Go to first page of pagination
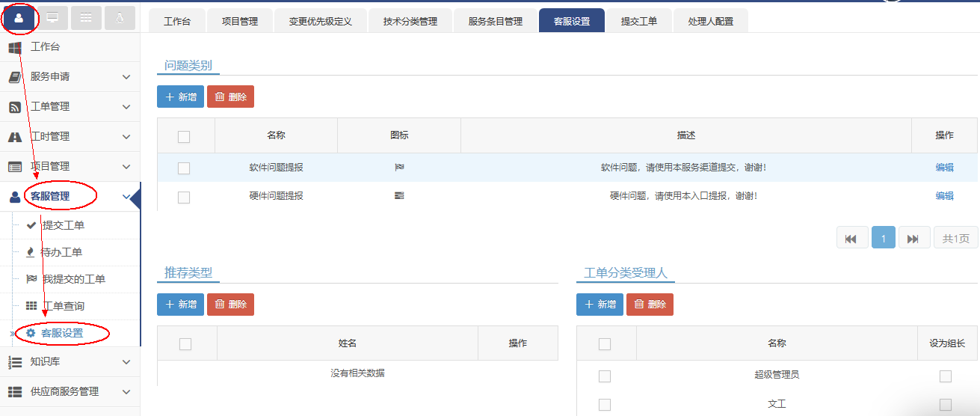Image resolution: width=980 pixels, height=416 pixels. click(x=851, y=239)
